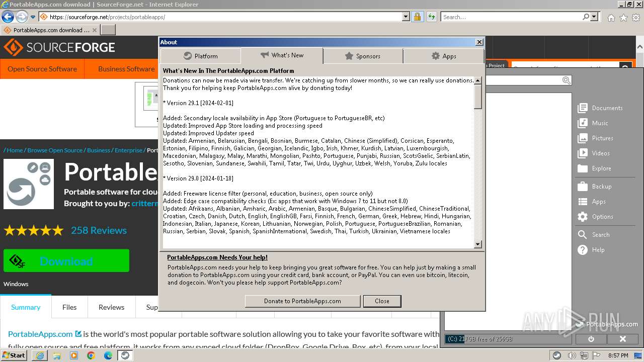Switch to Platform tab in About dialog
Image resolution: width=644 pixels, height=362 pixels.
(x=201, y=56)
